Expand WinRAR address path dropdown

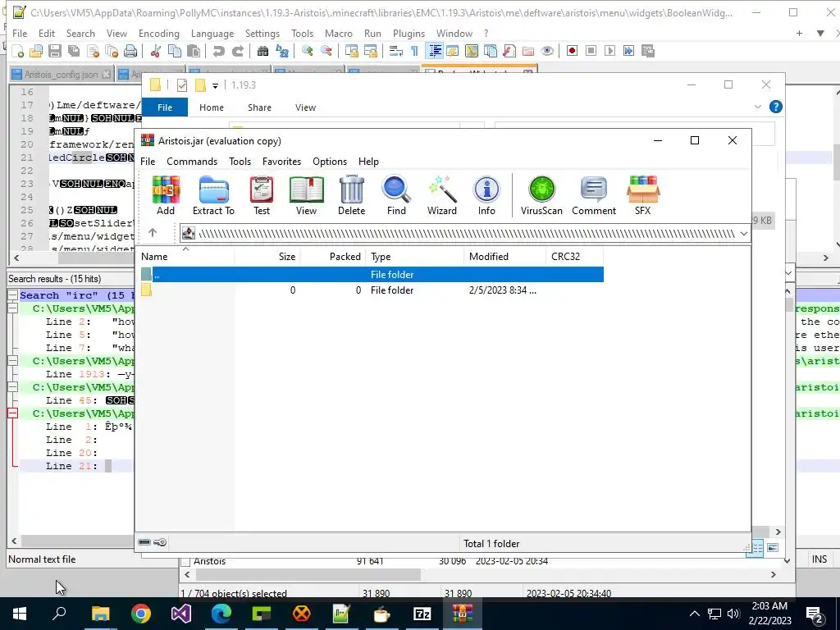pyautogui.click(x=743, y=234)
